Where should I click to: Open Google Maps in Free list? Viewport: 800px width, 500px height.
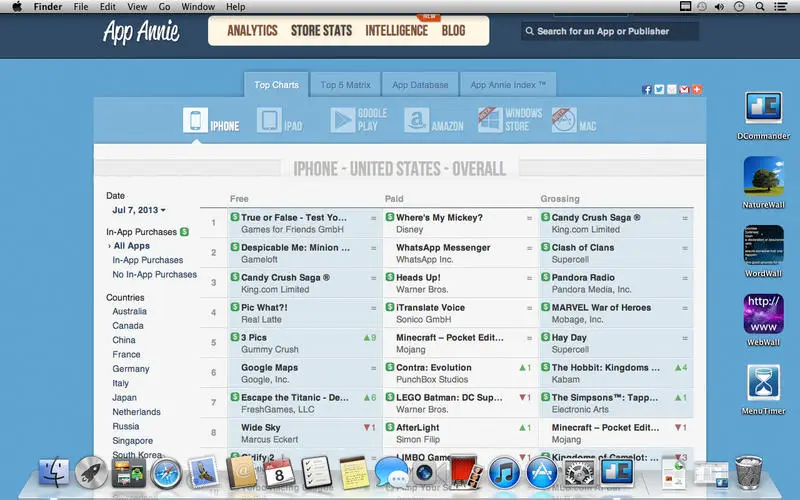pyautogui.click(x=269, y=367)
